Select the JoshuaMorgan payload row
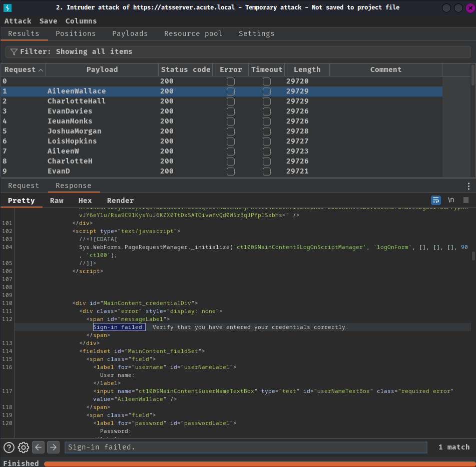This screenshot has height=467, width=476. pyautogui.click(x=221, y=131)
